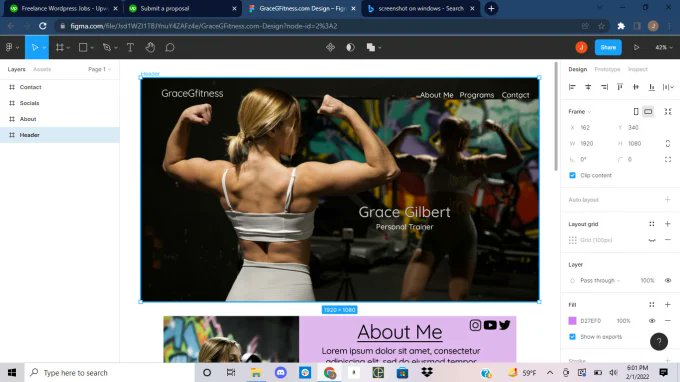Add auto layout with plus icon
This screenshot has height=382, width=680.
668,199
